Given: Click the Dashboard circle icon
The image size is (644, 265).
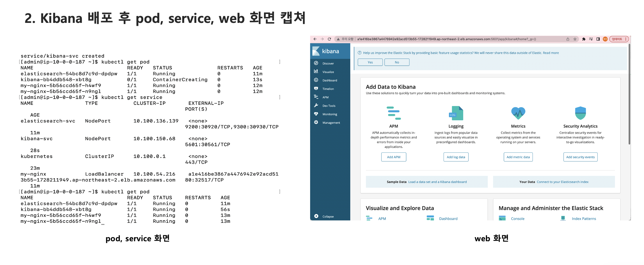Looking at the screenshot, I should (316, 80).
